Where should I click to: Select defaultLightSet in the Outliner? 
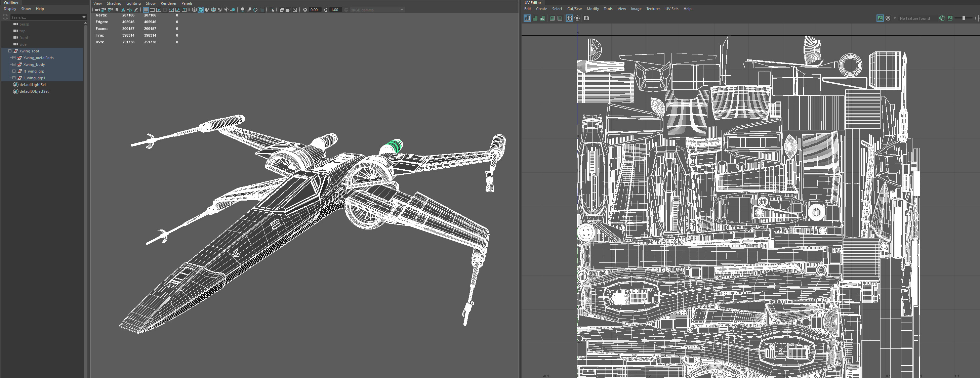pyautogui.click(x=32, y=85)
